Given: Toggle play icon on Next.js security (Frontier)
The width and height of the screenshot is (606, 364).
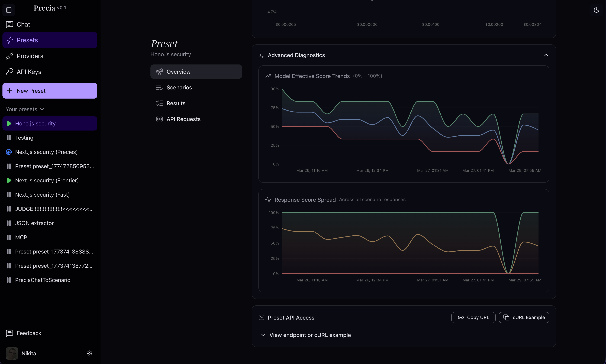Looking at the screenshot, I should [x=9, y=181].
